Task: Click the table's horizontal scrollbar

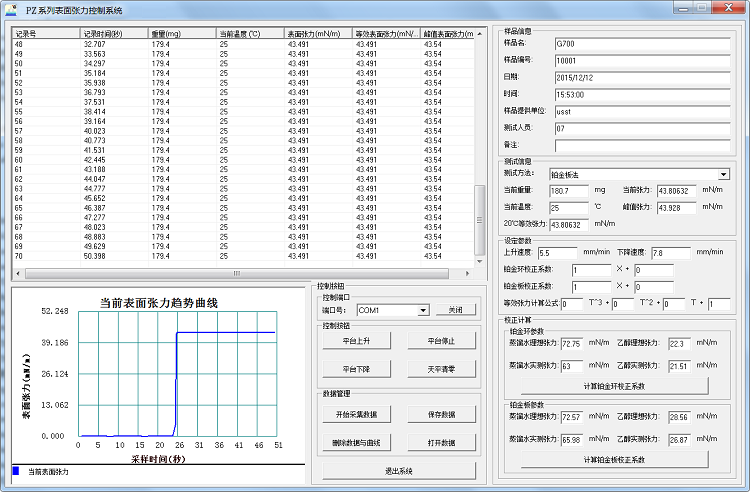Action: click(236, 273)
